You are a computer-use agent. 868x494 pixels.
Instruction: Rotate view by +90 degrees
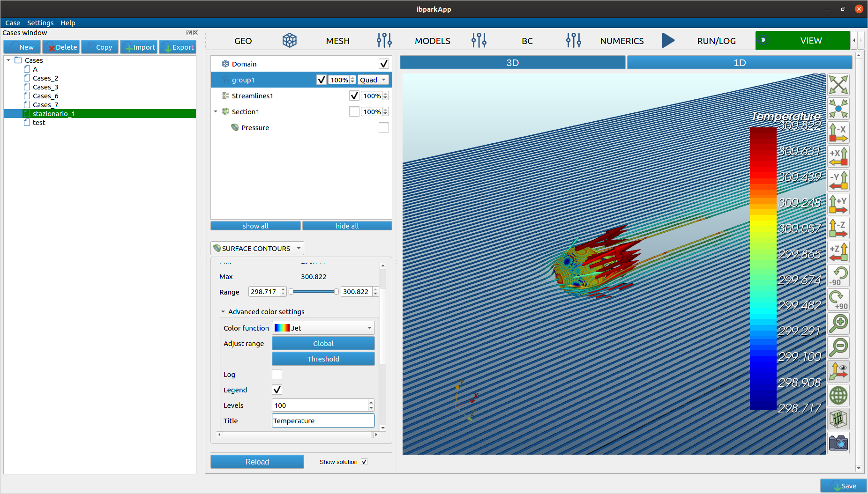838,300
